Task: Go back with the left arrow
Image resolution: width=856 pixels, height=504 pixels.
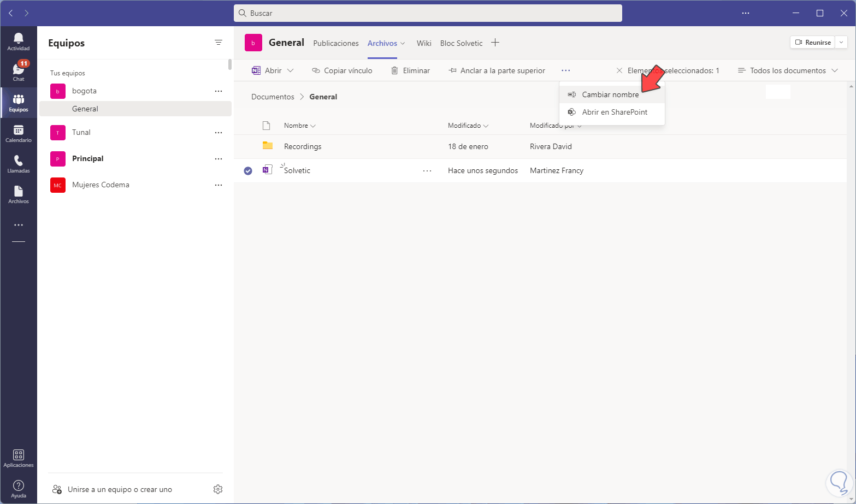Action: click(x=11, y=13)
